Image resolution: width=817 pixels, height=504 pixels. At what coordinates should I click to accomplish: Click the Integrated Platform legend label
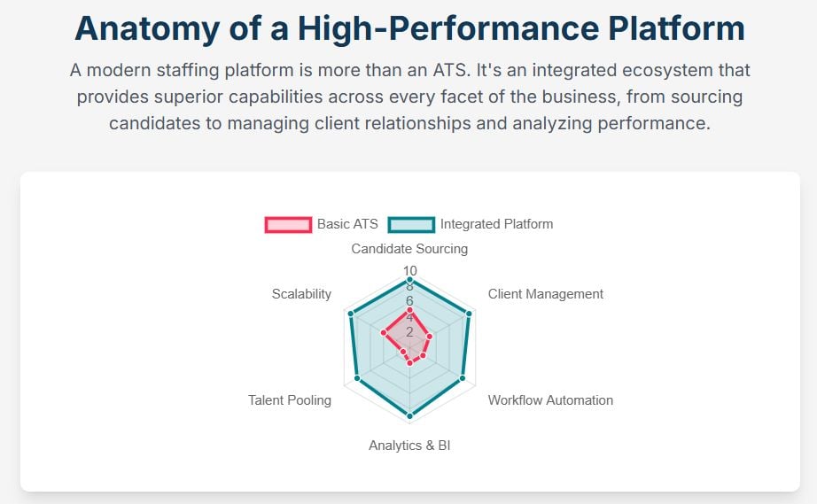[x=496, y=224]
